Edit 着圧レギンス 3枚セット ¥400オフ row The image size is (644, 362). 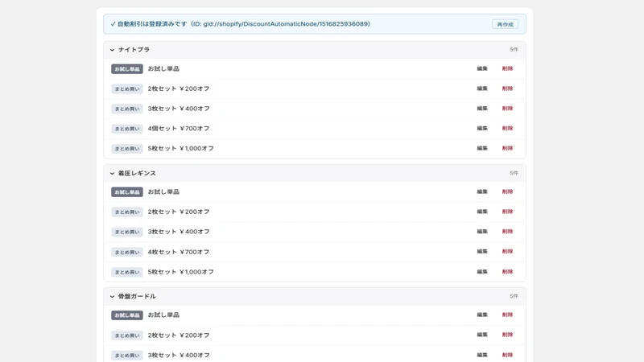click(x=482, y=232)
